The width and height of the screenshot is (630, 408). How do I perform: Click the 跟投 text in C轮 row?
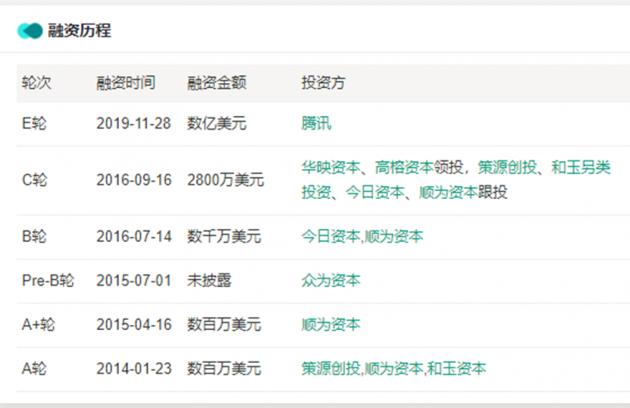point(493,192)
